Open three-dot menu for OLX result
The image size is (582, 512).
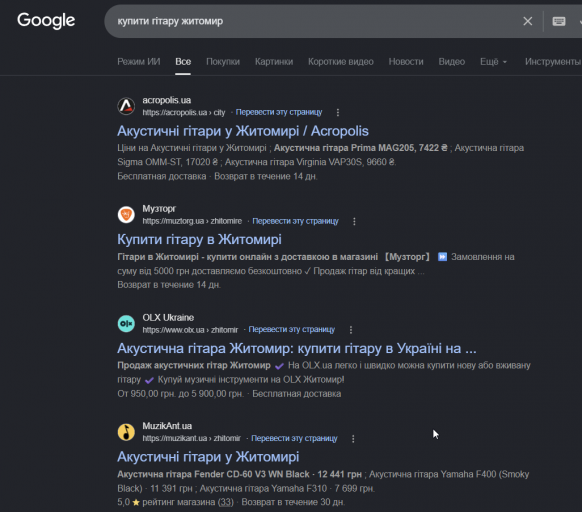click(351, 330)
